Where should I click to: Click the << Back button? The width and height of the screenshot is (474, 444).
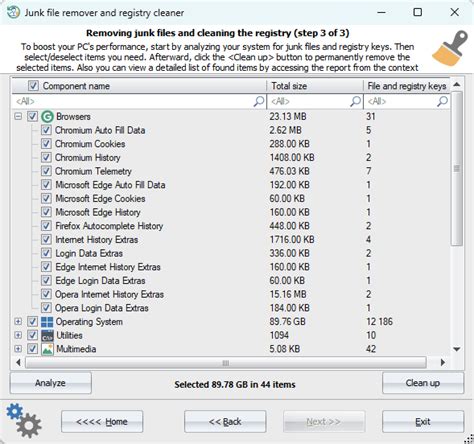coord(225,422)
